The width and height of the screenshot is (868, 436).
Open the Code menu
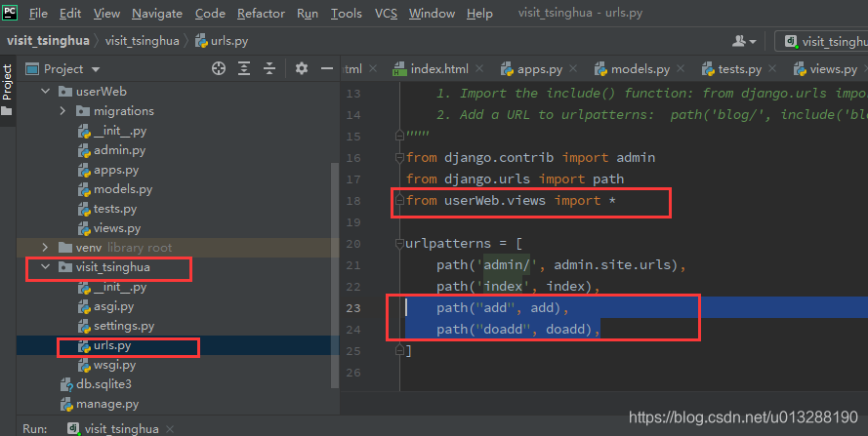[210, 14]
